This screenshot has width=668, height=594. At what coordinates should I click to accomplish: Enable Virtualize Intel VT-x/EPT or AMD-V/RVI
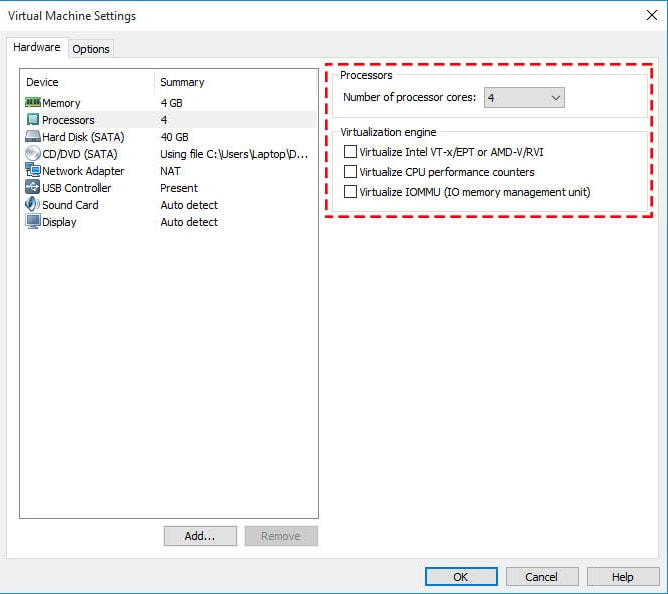tap(350, 152)
